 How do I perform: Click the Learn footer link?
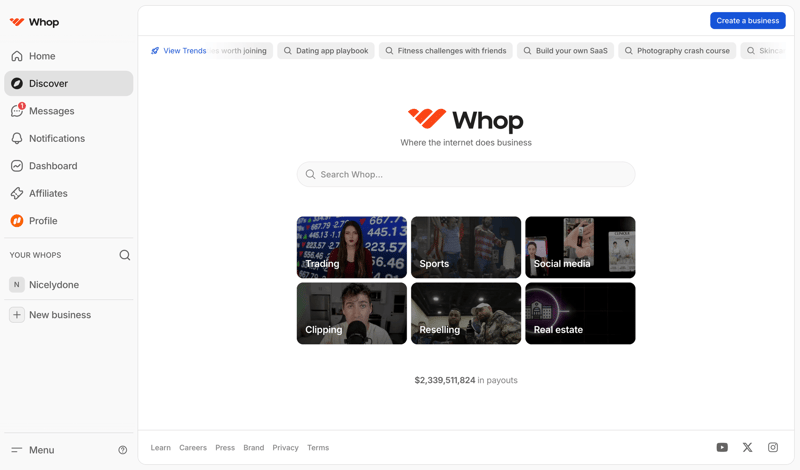161,448
